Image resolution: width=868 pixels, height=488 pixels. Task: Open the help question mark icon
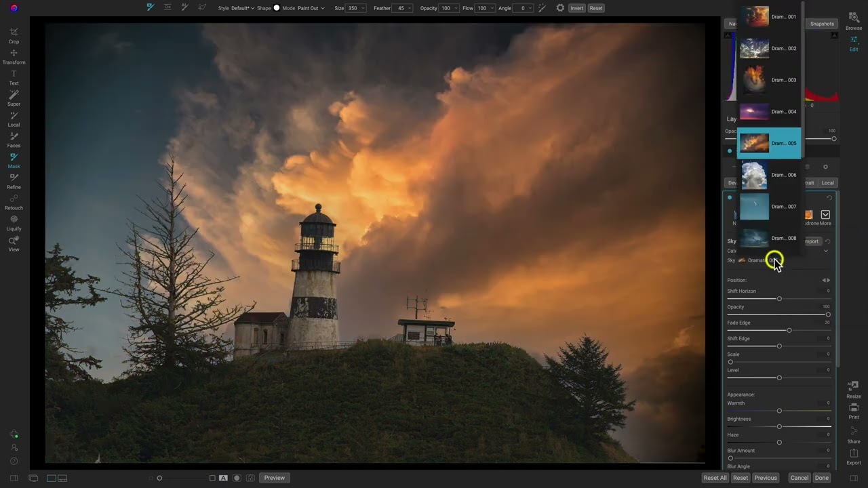tap(14, 462)
